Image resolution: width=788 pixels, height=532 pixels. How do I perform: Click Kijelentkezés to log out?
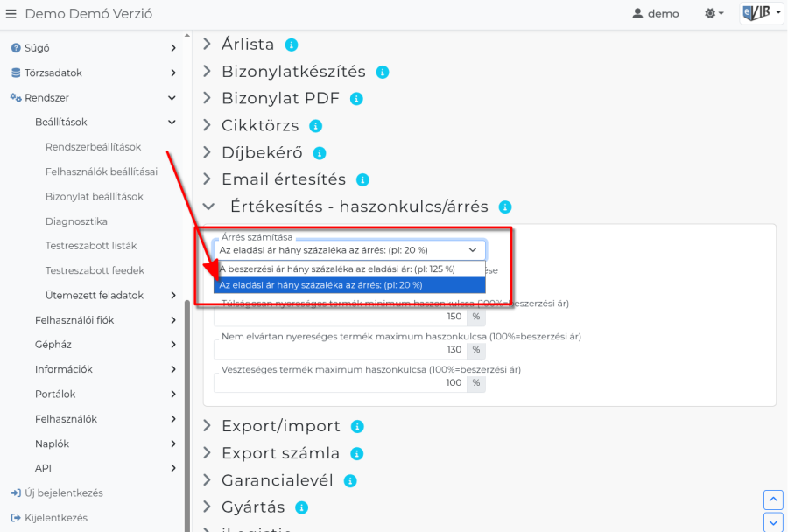point(57,518)
